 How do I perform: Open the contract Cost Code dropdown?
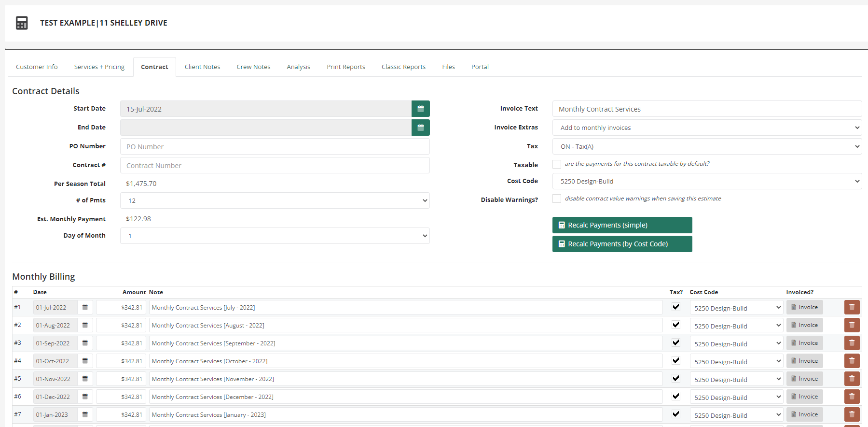[x=707, y=181]
